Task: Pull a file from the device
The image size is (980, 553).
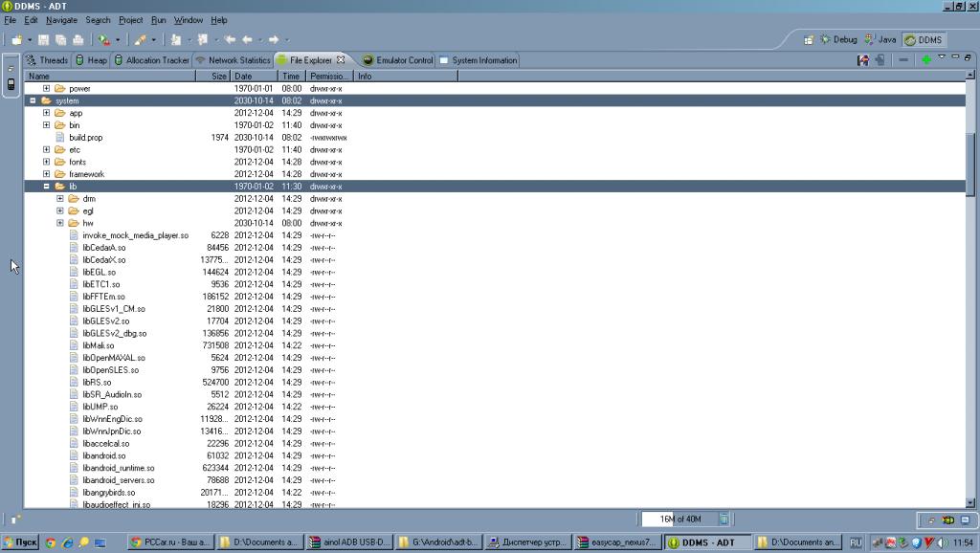Action: click(863, 60)
